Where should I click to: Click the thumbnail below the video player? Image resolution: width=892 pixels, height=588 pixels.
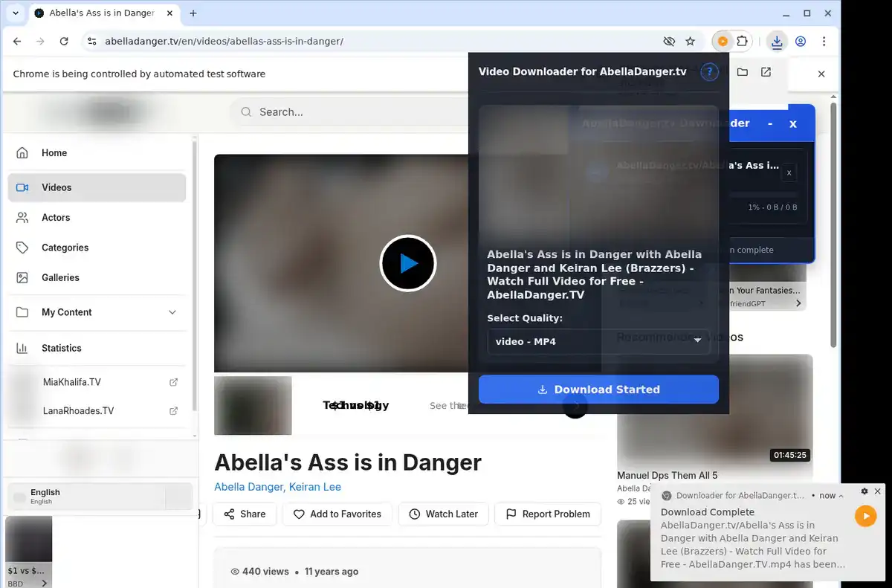[x=253, y=405]
